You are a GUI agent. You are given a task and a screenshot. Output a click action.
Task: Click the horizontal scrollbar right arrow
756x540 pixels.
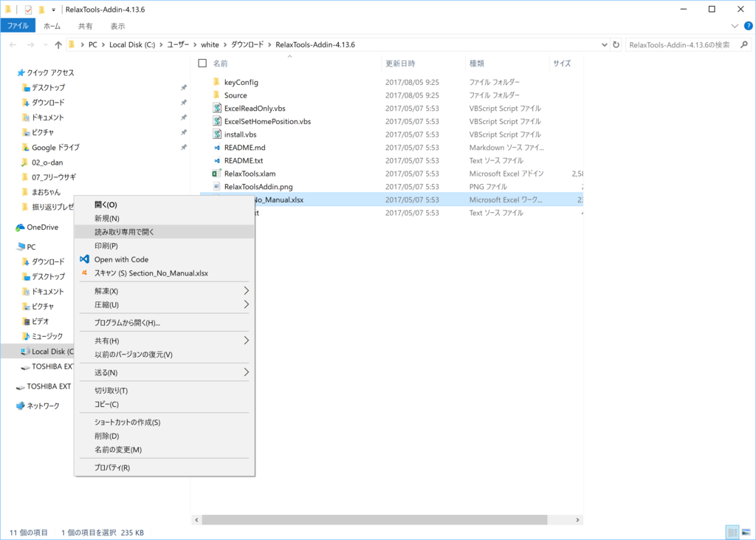577,520
